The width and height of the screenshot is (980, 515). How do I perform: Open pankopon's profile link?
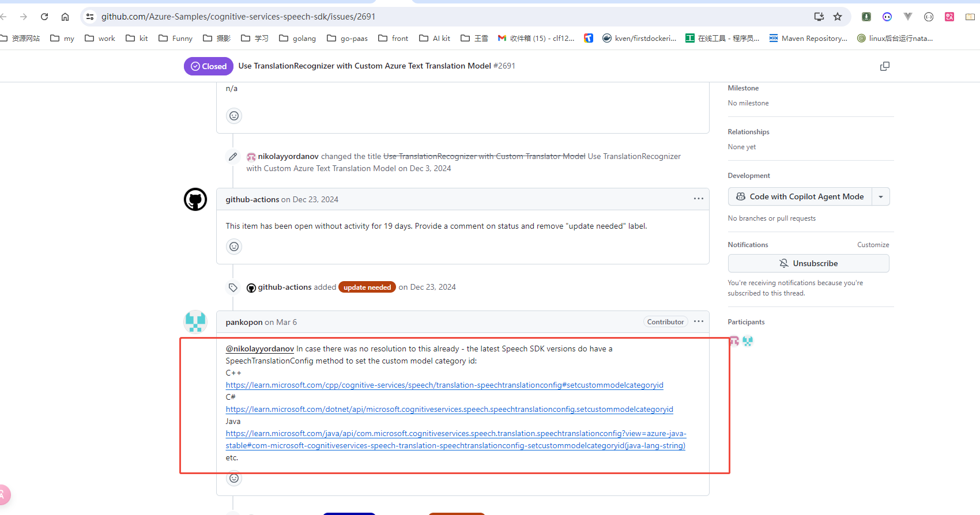[244, 322]
